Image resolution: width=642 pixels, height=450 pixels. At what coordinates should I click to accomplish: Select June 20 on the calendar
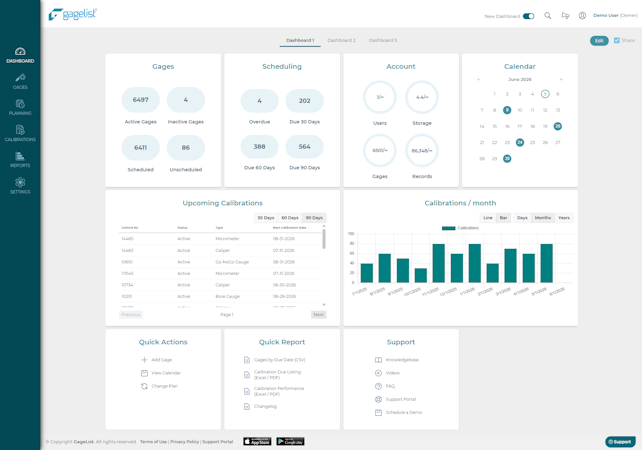(558, 126)
